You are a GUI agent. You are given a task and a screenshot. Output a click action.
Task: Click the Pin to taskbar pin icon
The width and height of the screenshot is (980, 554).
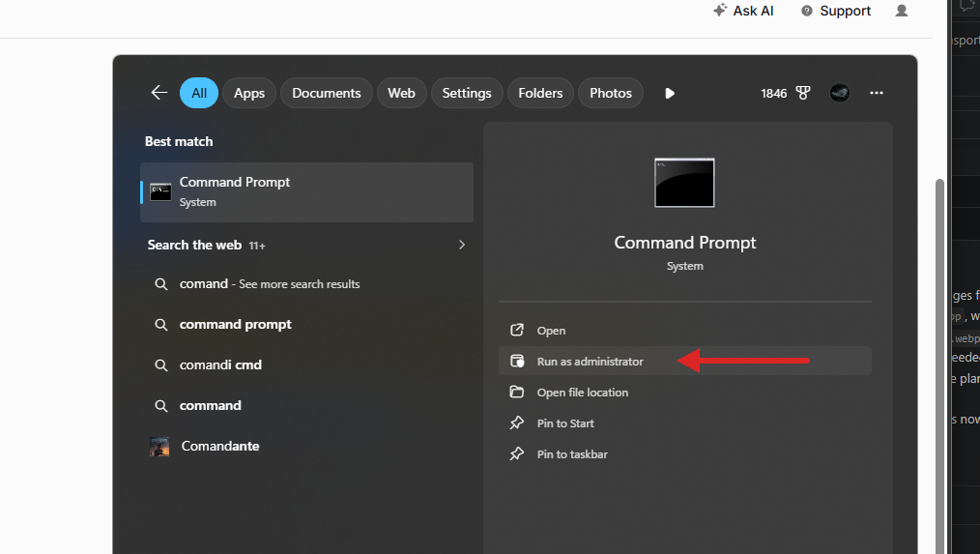pos(517,454)
